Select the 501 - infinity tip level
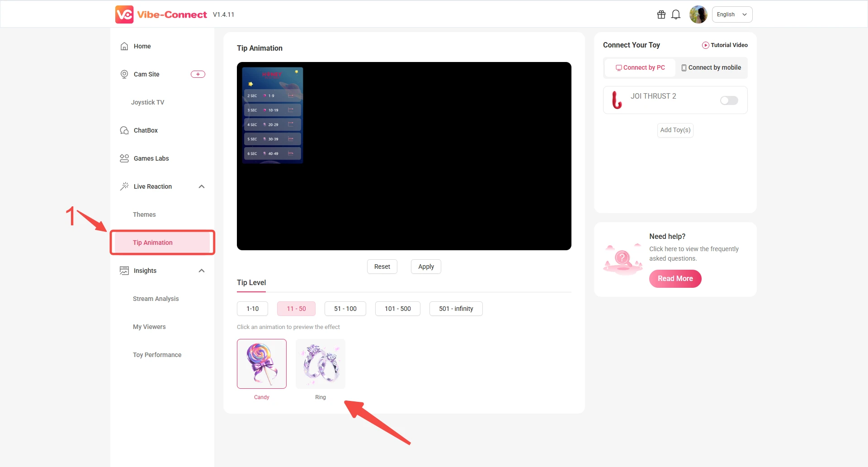Viewport: 868px width, 467px height. coord(456,309)
